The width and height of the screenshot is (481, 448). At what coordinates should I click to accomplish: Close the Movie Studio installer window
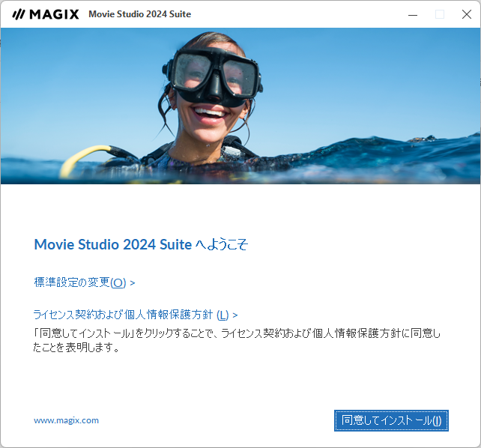[467, 14]
